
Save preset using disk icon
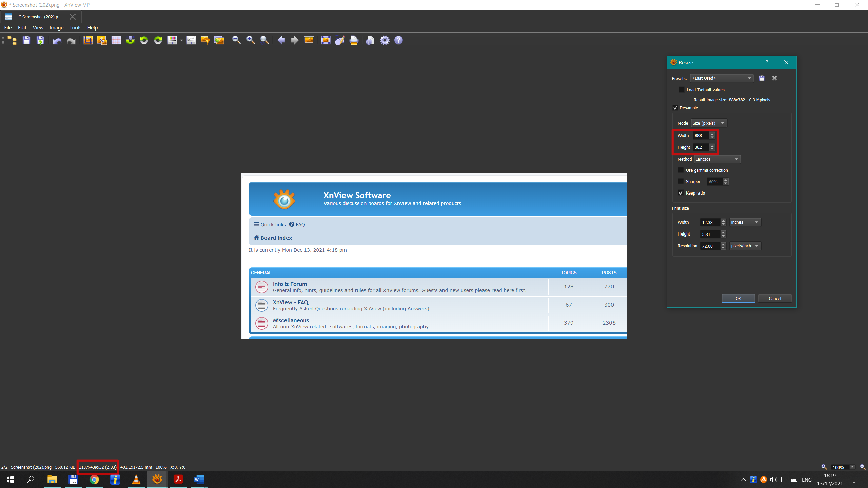[x=762, y=78]
